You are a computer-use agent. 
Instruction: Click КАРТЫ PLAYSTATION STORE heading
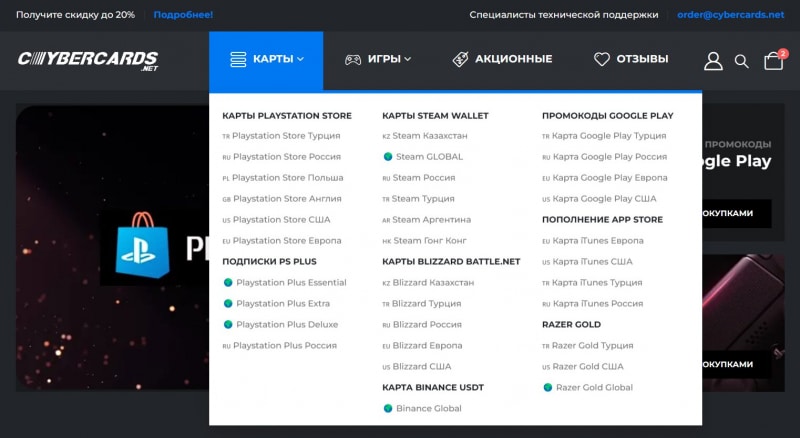[x=287, y=116]
